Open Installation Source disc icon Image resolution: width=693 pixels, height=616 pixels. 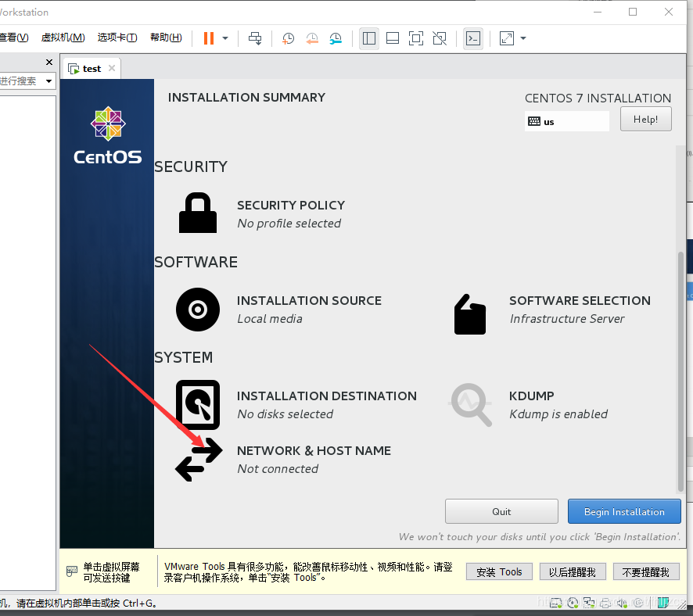point(198,310)
